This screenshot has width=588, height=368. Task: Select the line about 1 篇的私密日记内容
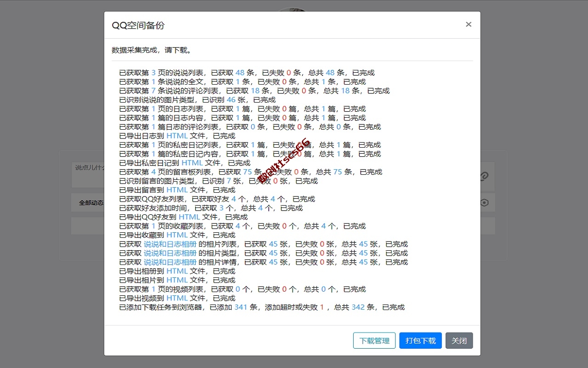[x=250, y=154]
